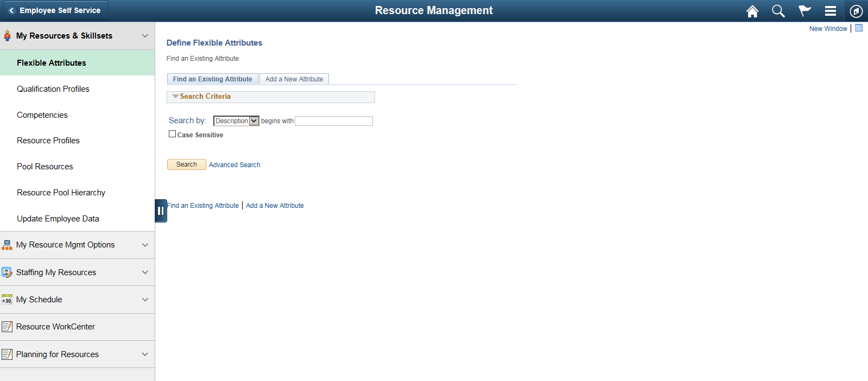This screenshot has width=868, height=381.
Task: Click the bottom Add a New Attribute link
Action: click(275, 206)
